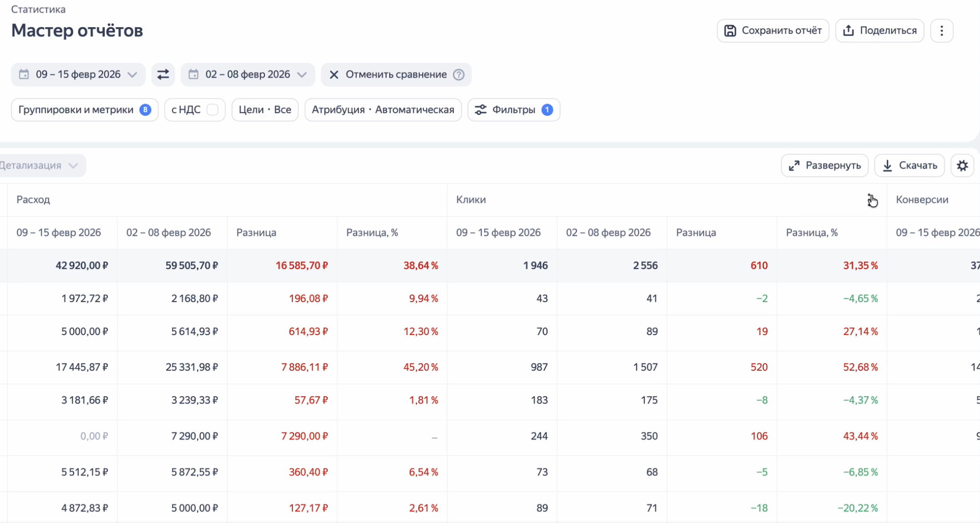Open the 09 – 15 февр 2026 date dropdown
980x523 pixels.
[x=78, y=75]
